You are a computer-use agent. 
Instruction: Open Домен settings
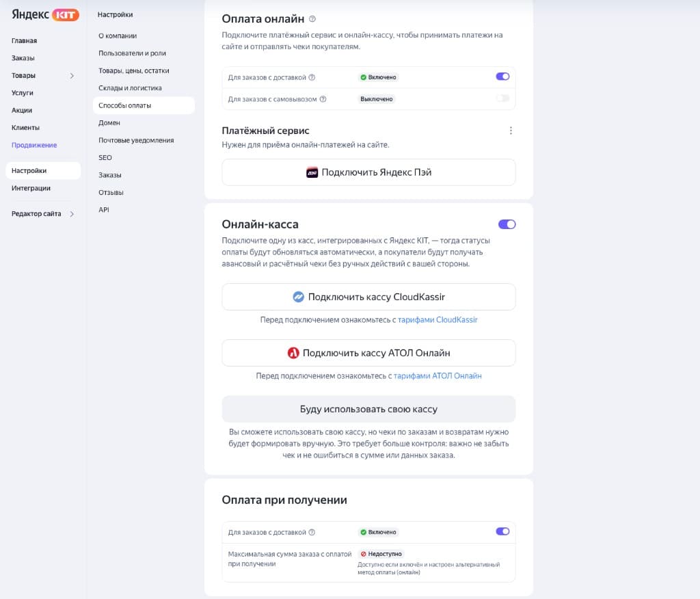point(109,123)
